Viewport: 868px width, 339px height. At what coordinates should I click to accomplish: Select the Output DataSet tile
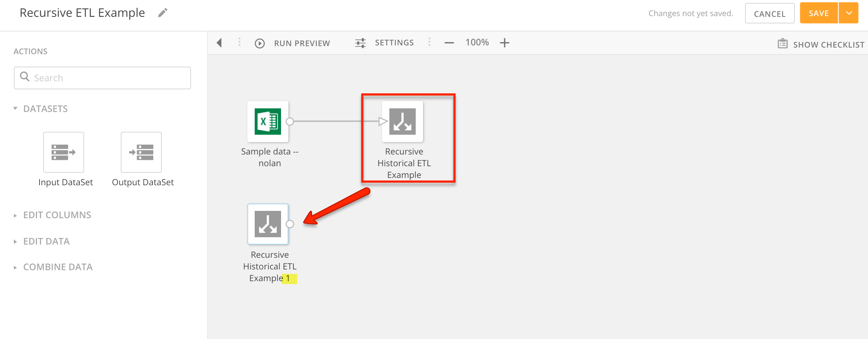[x=141, y=152]
